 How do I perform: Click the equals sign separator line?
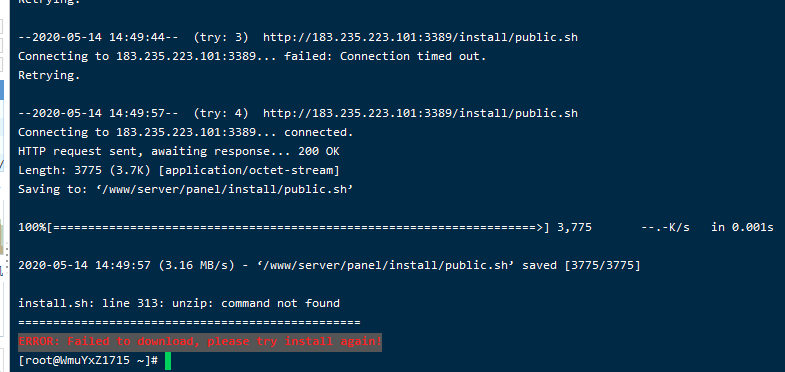point(189,322)
